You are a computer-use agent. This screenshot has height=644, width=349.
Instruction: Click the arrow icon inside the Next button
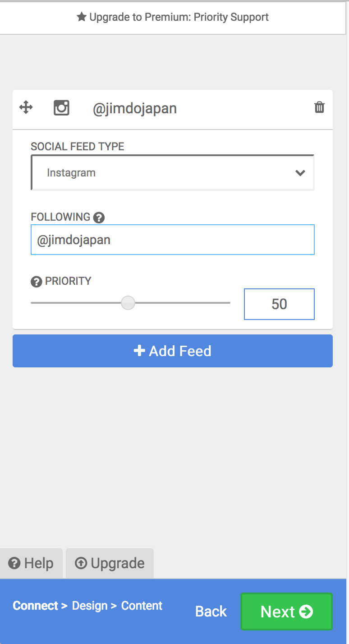click(306, 612)
